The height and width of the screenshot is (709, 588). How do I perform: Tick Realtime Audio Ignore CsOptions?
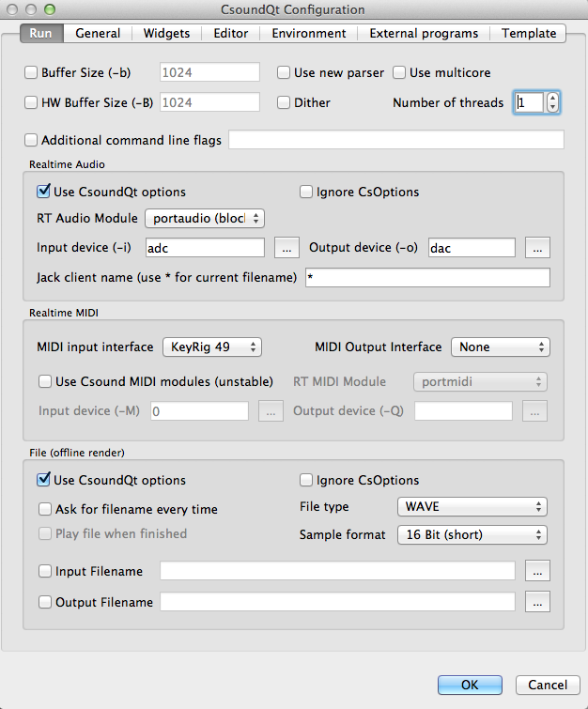tap(306, 192)
